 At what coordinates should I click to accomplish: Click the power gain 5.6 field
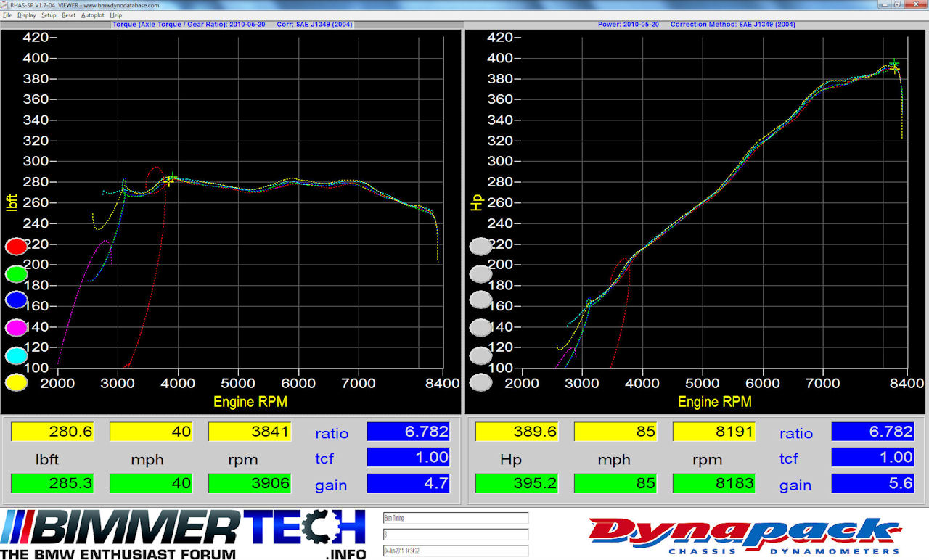[x=872, y=484]
